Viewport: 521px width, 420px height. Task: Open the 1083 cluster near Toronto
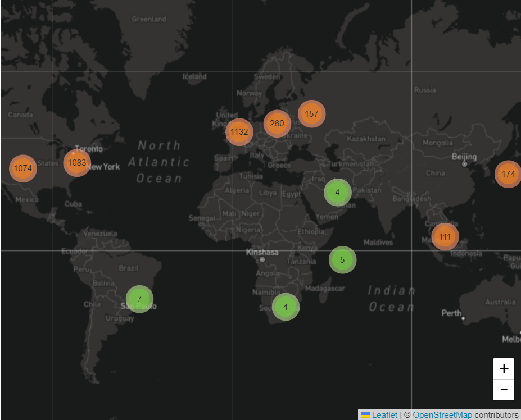click(x=77, y=163)
